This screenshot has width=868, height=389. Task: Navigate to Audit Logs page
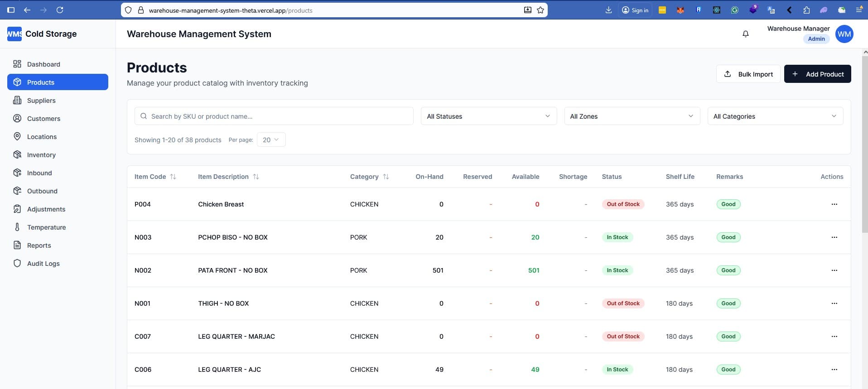(x=43, y=264)
